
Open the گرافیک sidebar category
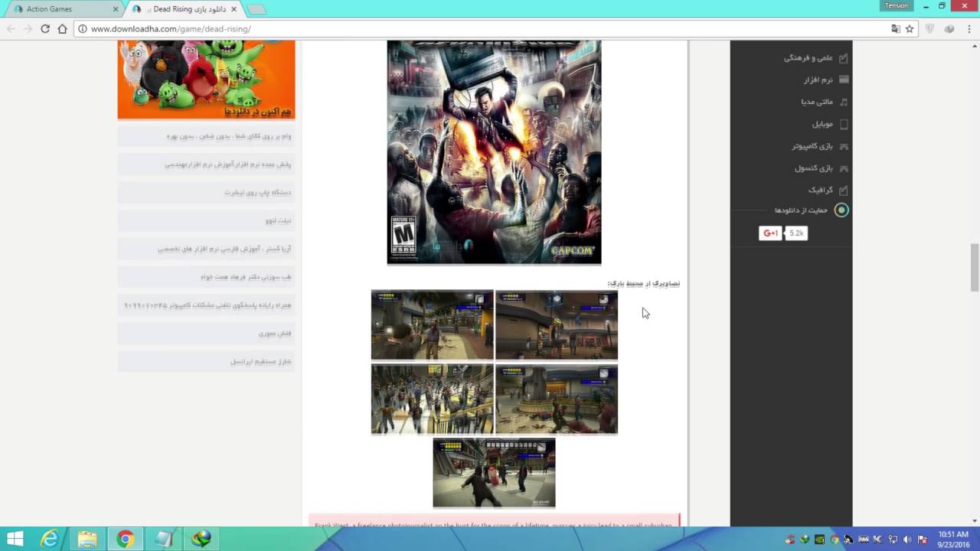tap(820, 190)
